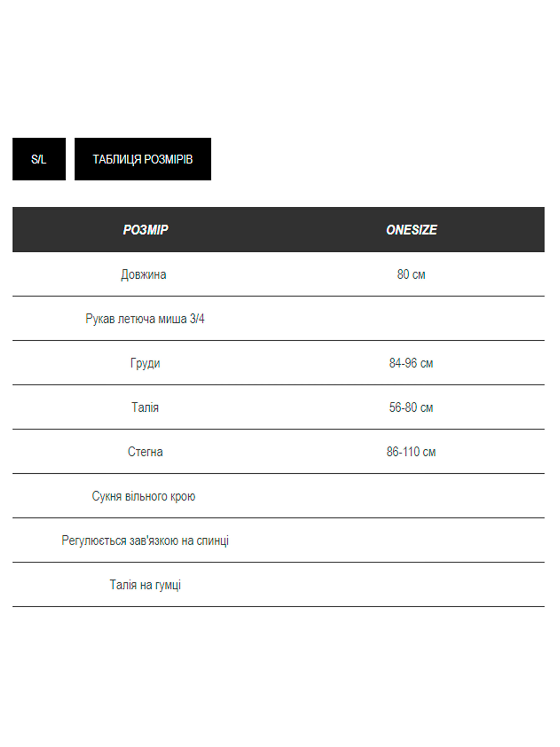Select the Довжина row label

[144, 274]
